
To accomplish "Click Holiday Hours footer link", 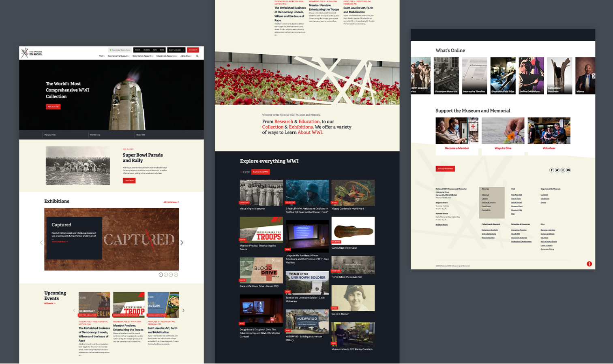I will 442,225.
